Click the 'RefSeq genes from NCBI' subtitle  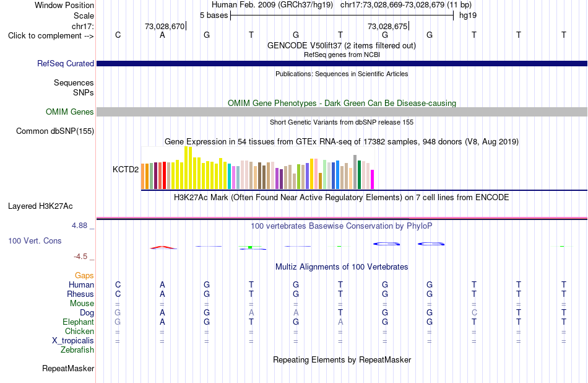(342, 55)
